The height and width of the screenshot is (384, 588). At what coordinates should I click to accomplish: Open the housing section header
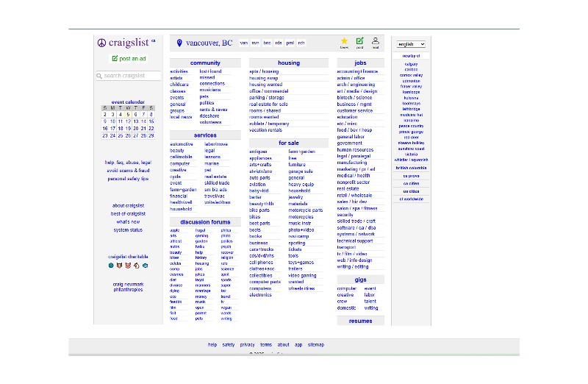289,63
